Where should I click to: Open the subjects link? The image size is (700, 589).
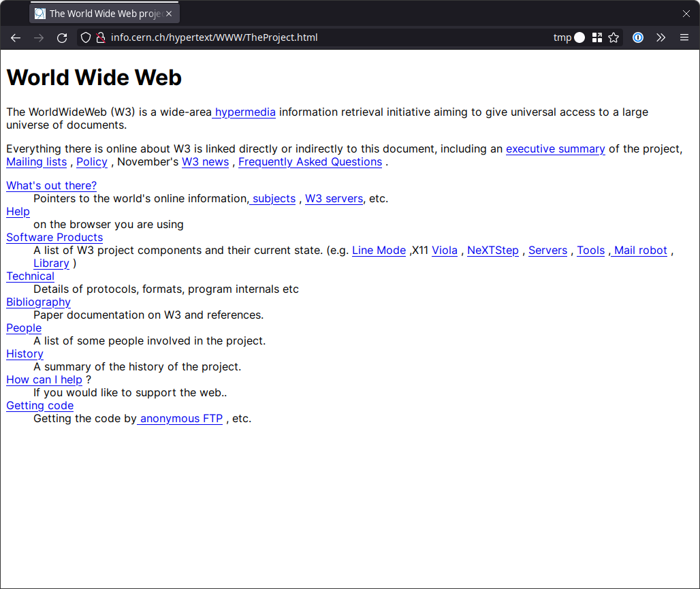(272, 199)
